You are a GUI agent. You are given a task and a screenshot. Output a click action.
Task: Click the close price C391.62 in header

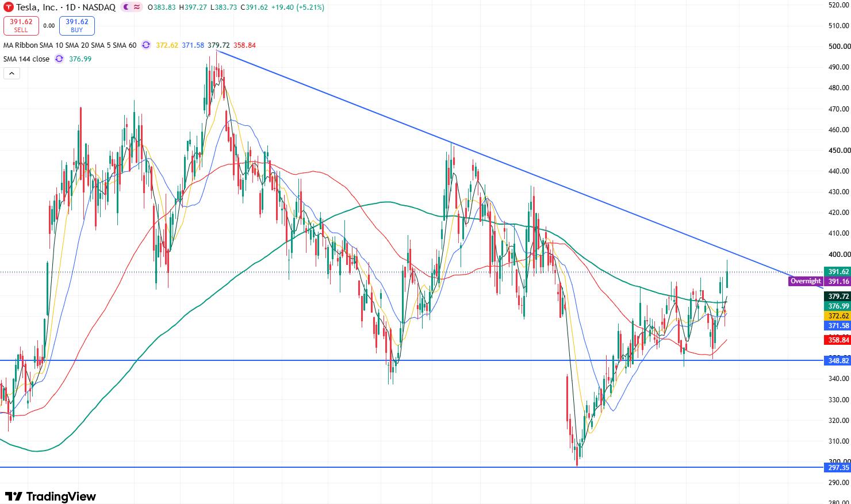pyautogui.click(x=254, y=7)
